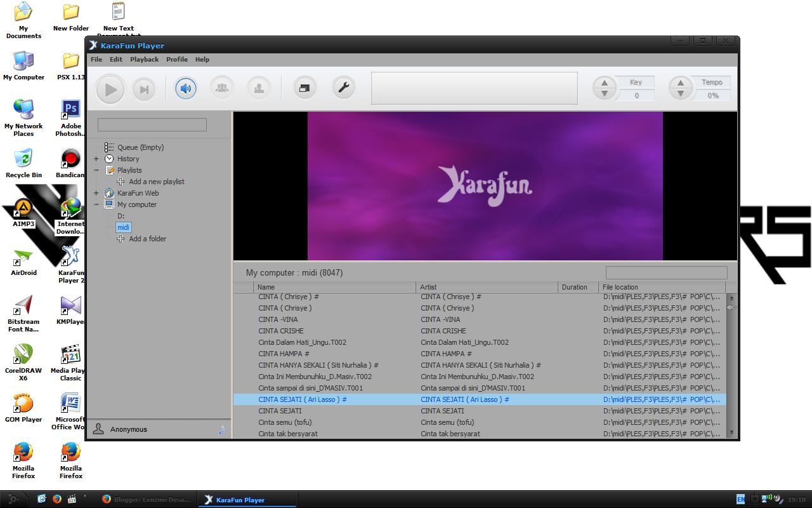Image resolution: width=812 pixels, height=508 pixels.
Task: Toggle the speaker volume button
Action: point(185,88)
